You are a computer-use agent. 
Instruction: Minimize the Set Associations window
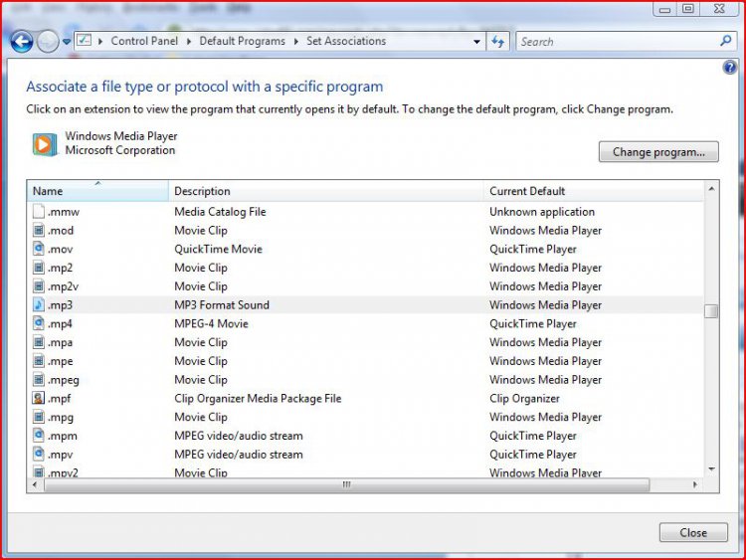point(665,9)
